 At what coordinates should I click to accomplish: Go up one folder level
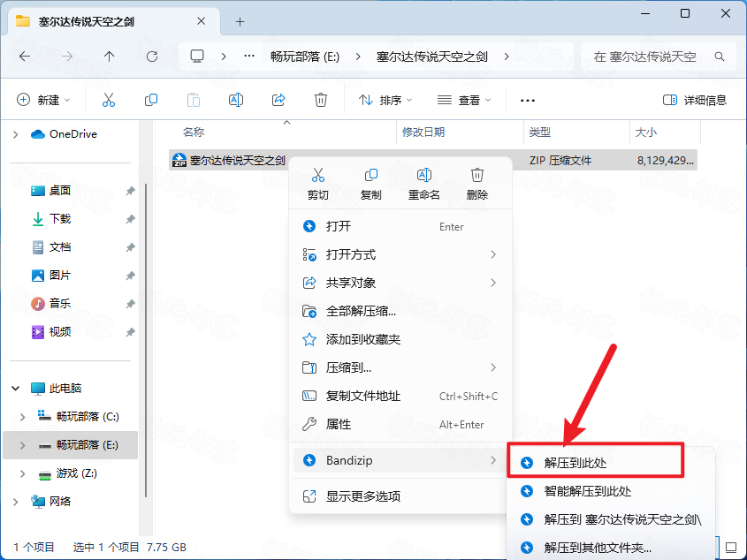(x=109, y=57)
